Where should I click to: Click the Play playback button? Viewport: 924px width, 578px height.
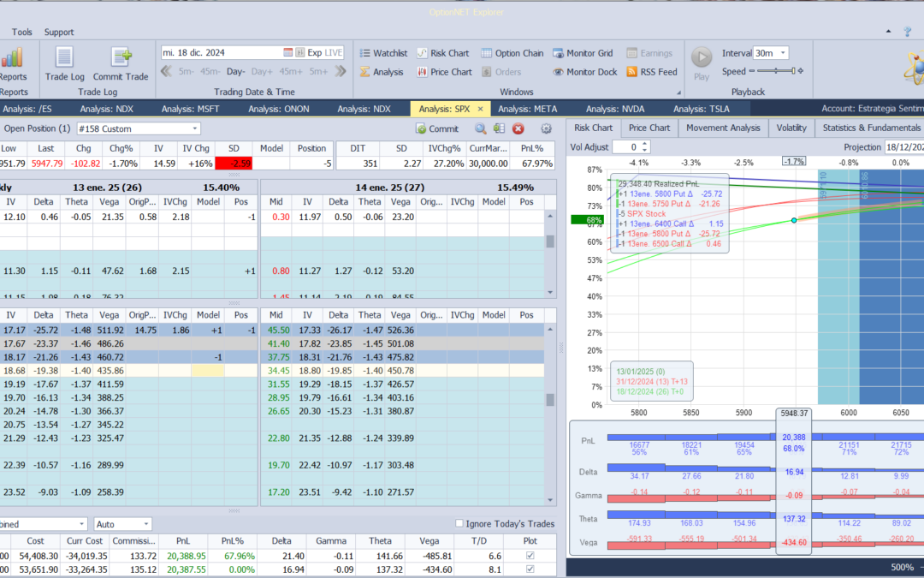702,63
